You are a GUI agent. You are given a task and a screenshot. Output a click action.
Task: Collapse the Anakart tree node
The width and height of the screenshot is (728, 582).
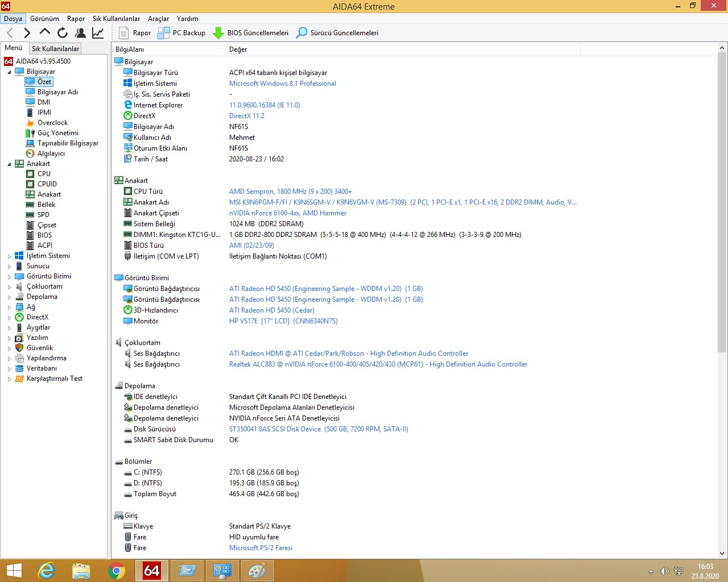(x=9, y=164)
